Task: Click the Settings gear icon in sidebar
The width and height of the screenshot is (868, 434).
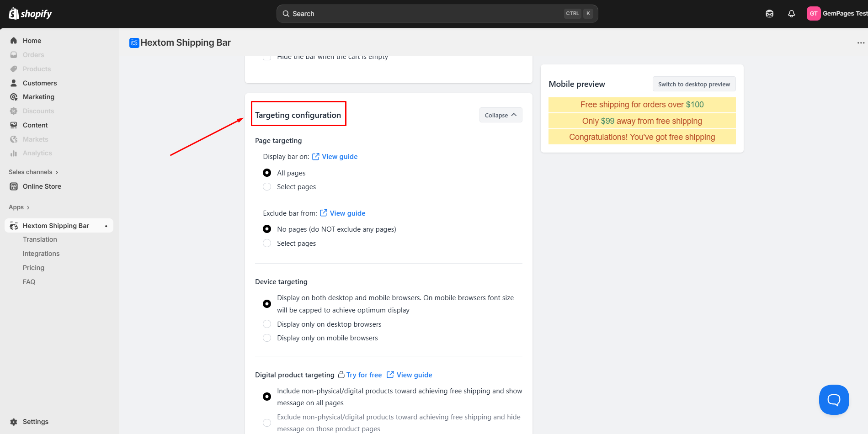Action: click(14, 422)
